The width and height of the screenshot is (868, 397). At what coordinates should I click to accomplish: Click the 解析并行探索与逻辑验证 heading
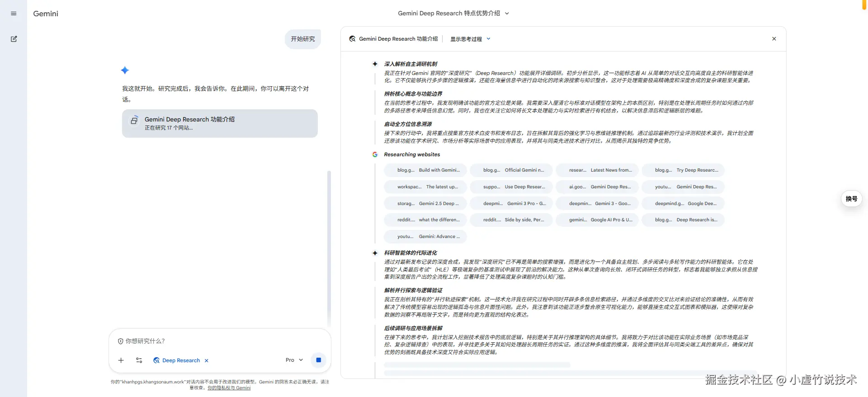point(413,290)
